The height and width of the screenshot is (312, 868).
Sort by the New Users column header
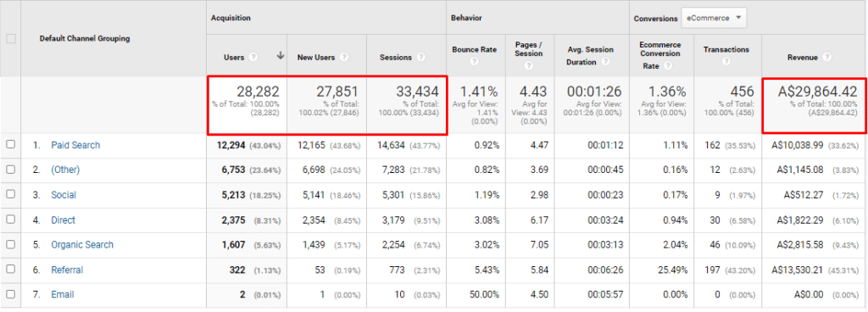pyautogui.click(x=316, y=57)
